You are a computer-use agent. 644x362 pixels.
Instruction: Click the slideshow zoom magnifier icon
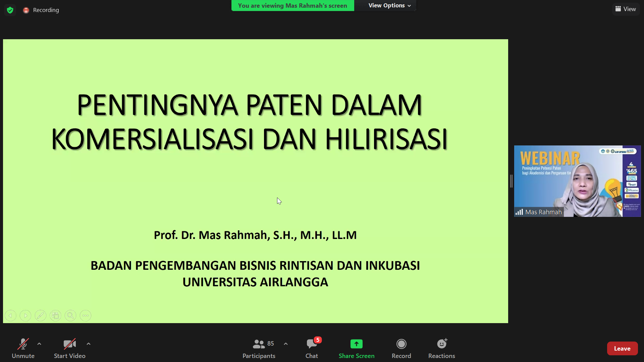click(x=70, y=315)
